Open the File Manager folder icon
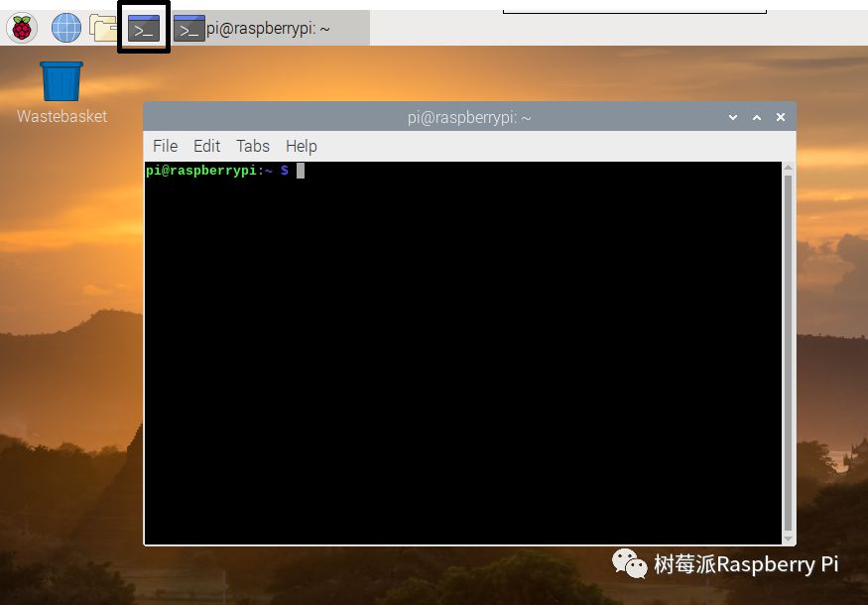Screen dimensions: 868x605 point(102,28)
